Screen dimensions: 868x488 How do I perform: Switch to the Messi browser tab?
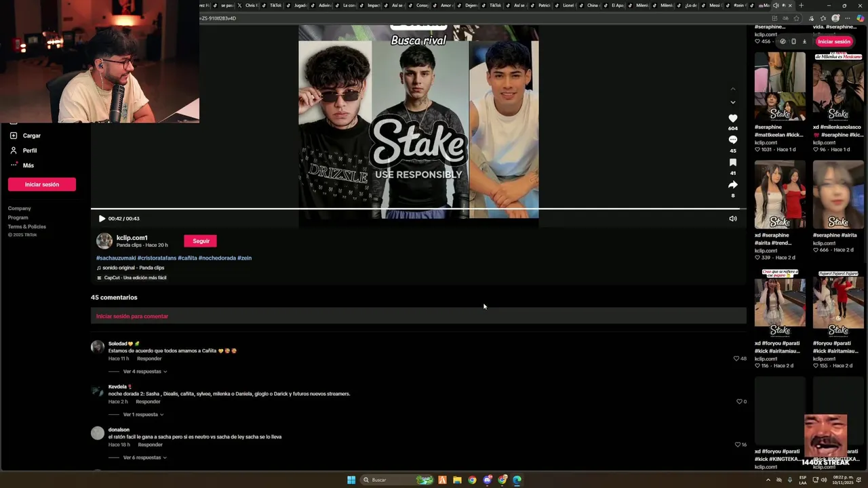point(711,5)
